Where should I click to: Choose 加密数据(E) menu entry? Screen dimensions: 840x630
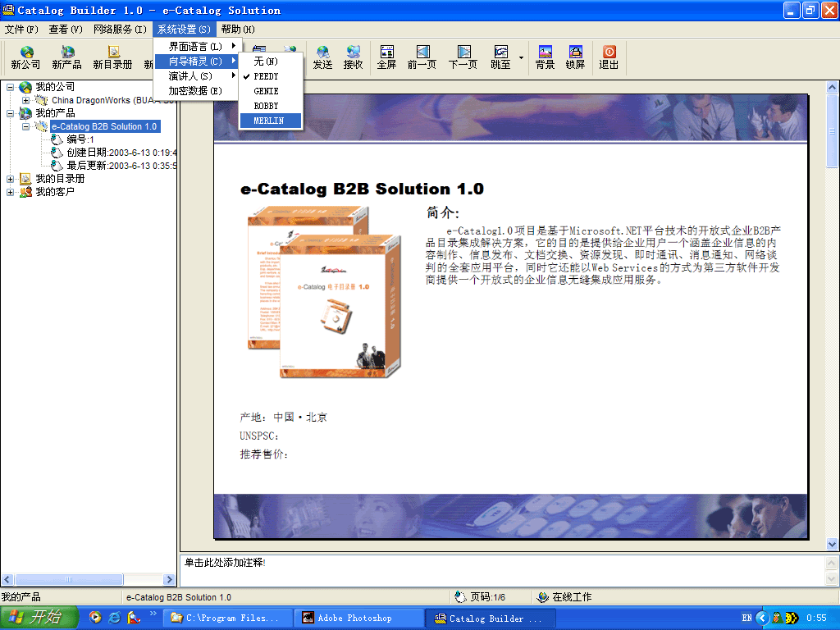point(196,91)
